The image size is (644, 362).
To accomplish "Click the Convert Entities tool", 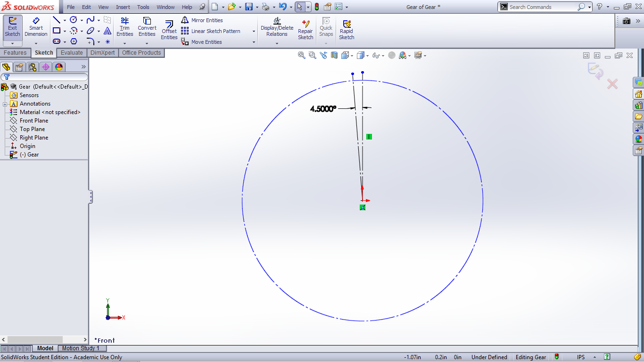I will click(x=147, y=27).
